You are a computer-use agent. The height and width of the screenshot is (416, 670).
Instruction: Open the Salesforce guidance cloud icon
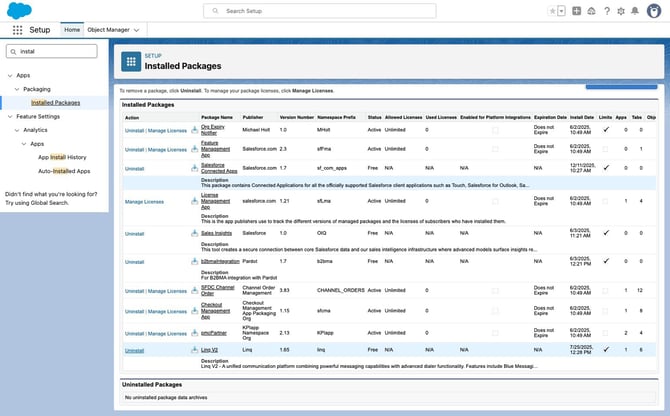[591, 11]
